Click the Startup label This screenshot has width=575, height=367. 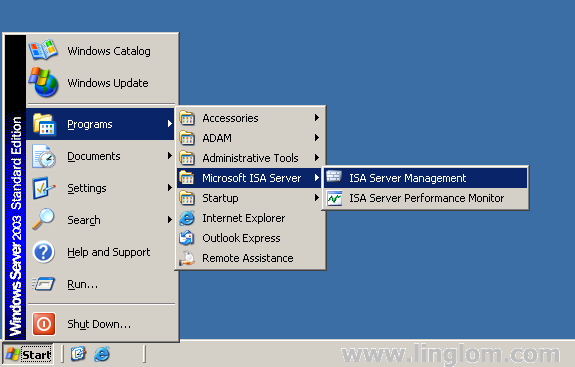[220, 198]
